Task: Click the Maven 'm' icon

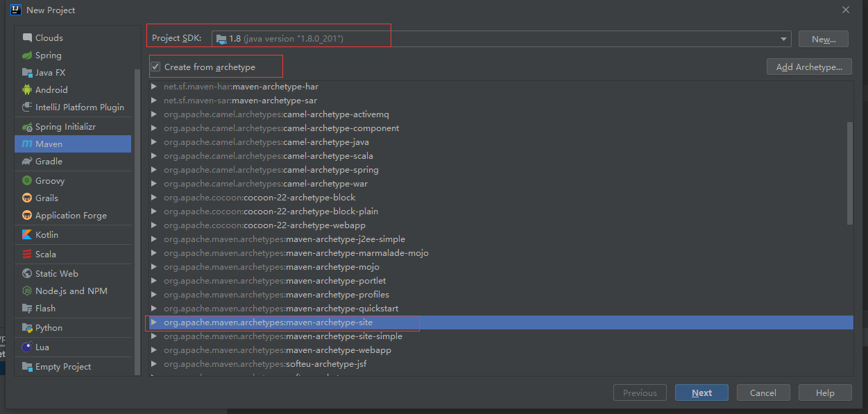Action: click(x=27, y=144)
